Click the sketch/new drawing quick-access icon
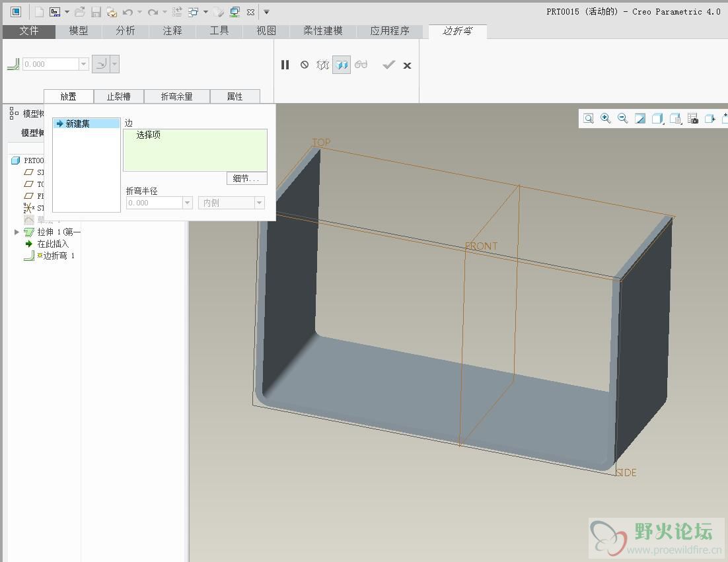The image size is (728, 562). click(55, 12)
